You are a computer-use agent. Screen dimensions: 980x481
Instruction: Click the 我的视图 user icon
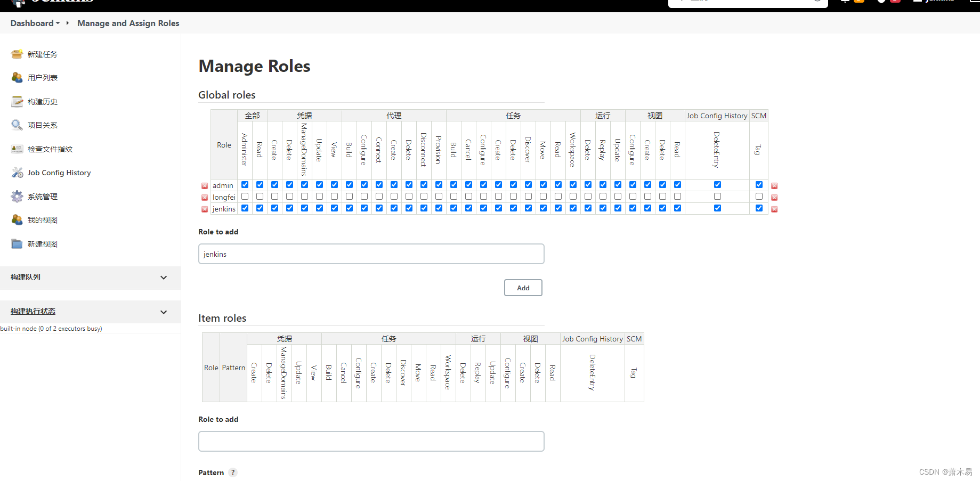click(x=17, y=219)
